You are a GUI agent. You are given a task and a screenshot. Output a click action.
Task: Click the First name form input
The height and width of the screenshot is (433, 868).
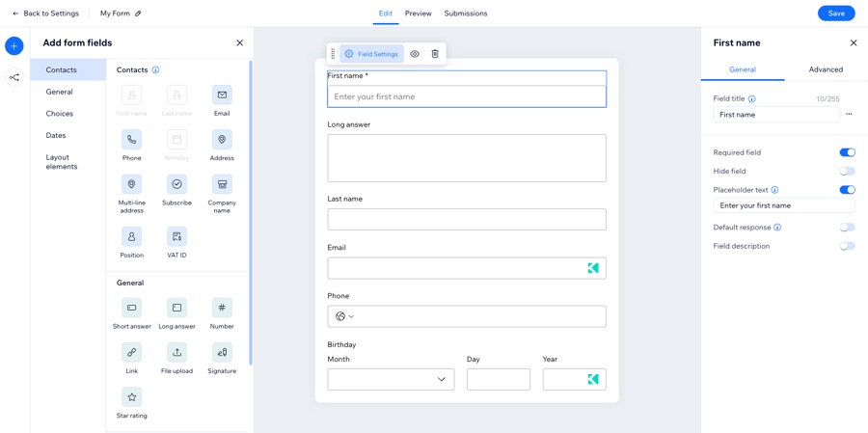pyautogui.click(x=467, y=96)
